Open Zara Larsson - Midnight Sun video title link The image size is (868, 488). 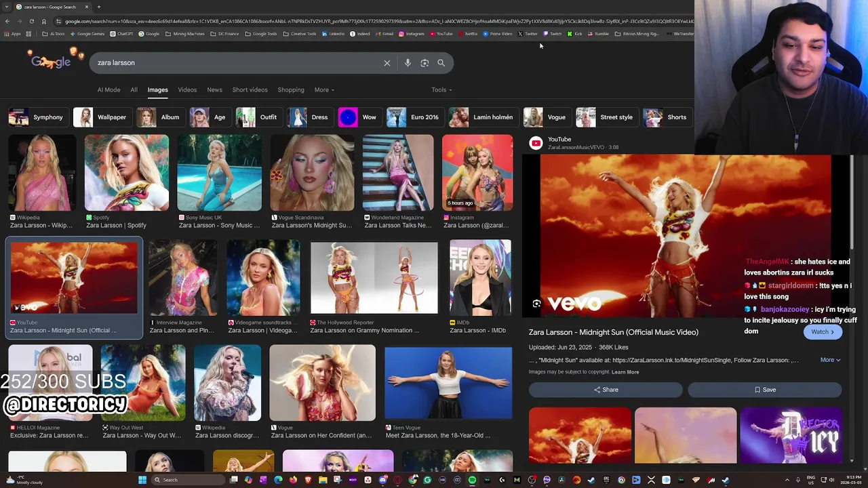[x=613, y=332]
